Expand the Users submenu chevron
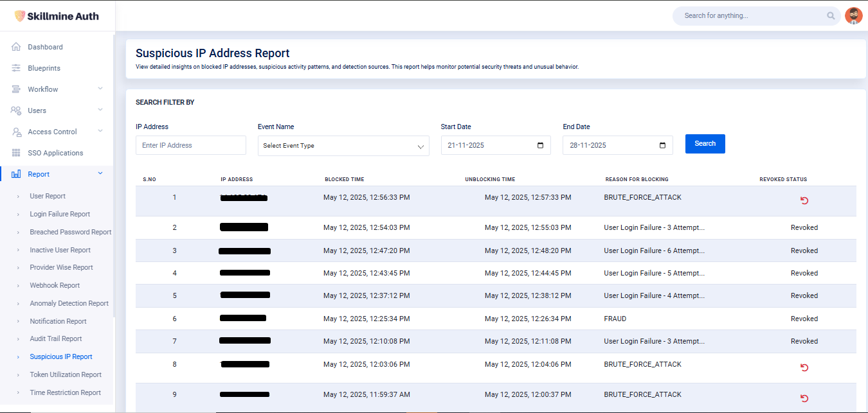 [x=100, y=110]
